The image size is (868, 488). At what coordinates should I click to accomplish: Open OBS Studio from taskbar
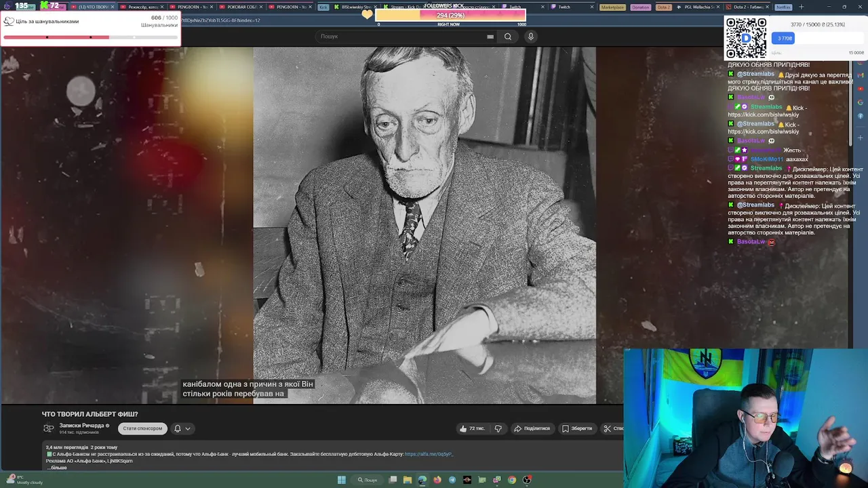527,480
